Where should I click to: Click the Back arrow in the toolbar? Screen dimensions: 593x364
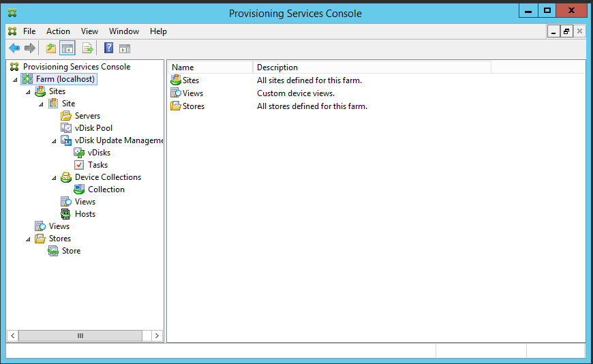tap(14, 48)
